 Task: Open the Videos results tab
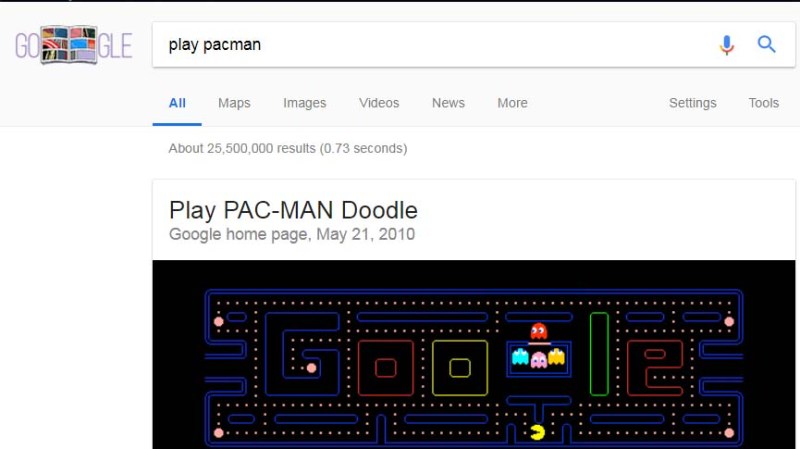pyautogui.click(x=379, y=103)
